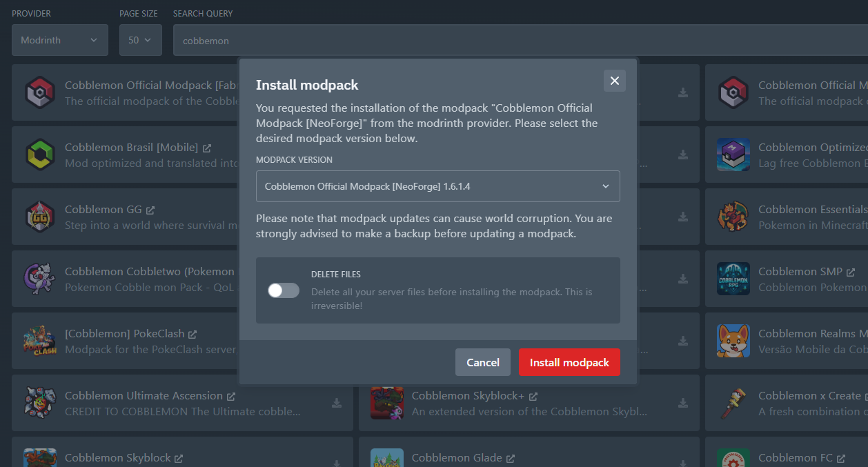Click download icon for Cobblemon Skyblock+
The height and width of the screenshot is (467, 868).
(683, 403)
